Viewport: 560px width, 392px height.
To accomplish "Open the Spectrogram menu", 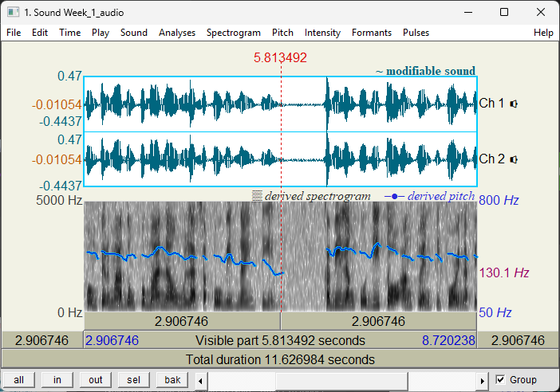I will pos(233,33).
